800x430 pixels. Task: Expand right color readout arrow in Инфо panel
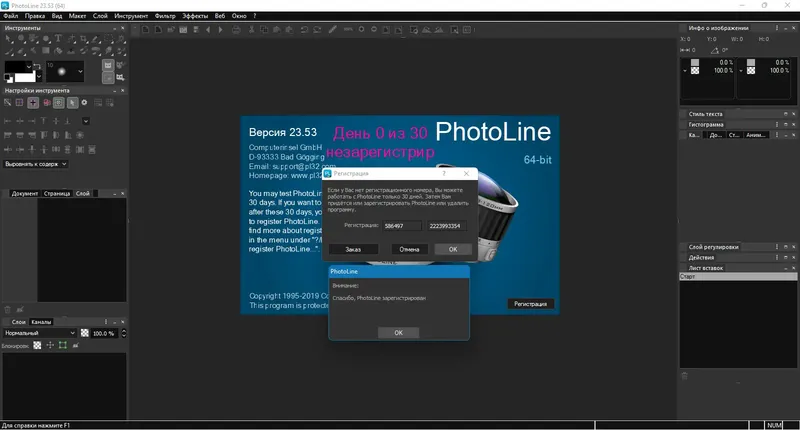[x=741, y=70]
